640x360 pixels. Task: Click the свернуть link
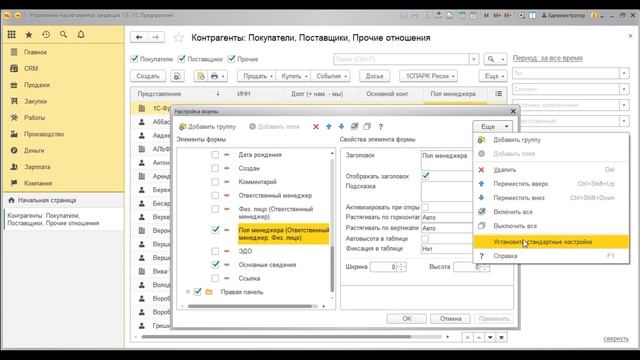(616, 338)
